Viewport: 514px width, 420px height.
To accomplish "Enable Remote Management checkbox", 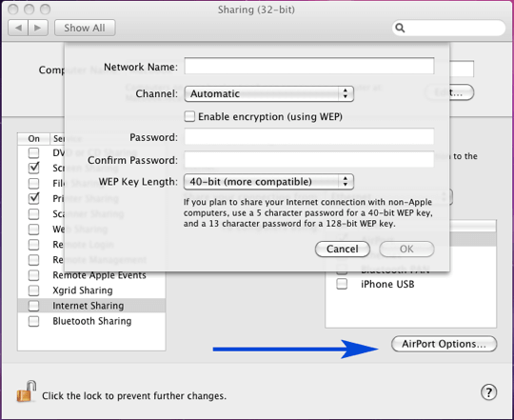I will tap(33, 260).
